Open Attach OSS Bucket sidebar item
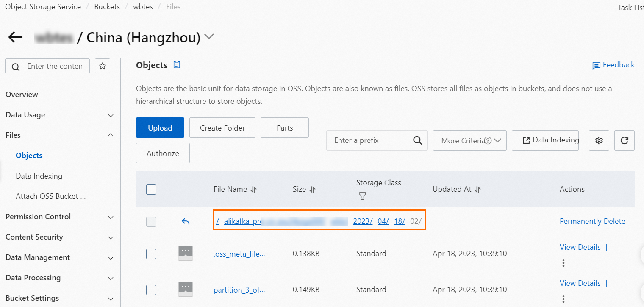This screenshot has width=644, height=307. pos(51,196)
